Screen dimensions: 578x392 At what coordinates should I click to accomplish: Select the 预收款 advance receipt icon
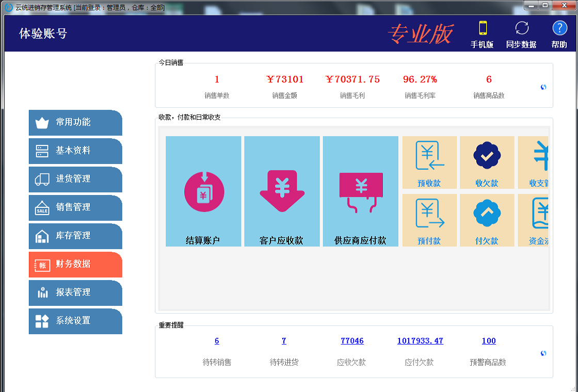[x=429, y=162]
